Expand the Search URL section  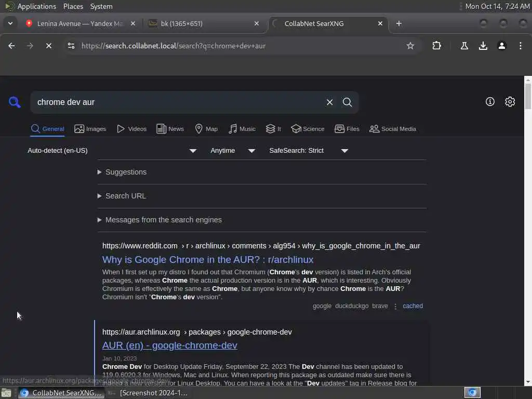click(x=122, y=196)
